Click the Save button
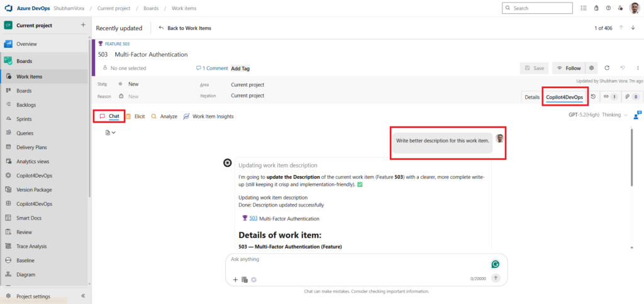The image size is (644, 304). [x=535, y=68]
